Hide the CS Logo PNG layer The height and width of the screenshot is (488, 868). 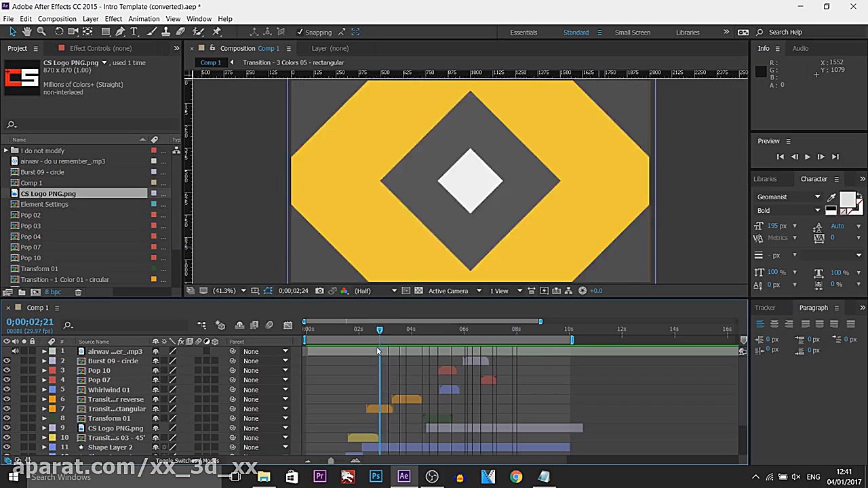click(6, 428)
